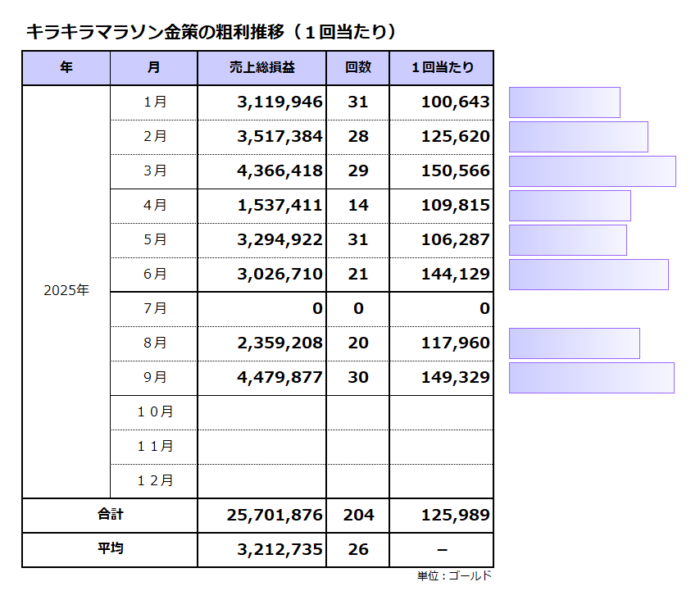Click the 1回当たり column header
The height and width of the screenshot is (600, 700).
coord(441,68)
